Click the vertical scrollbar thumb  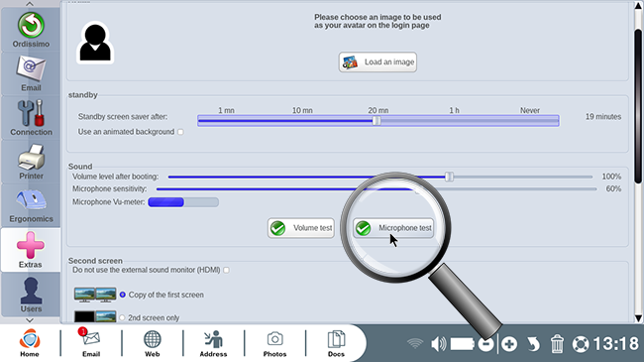coord(638,106)
